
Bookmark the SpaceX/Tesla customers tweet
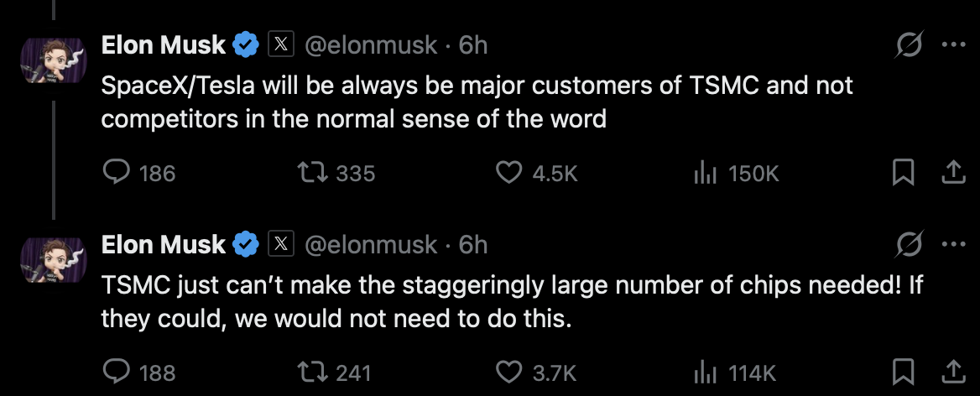point(903,173)
